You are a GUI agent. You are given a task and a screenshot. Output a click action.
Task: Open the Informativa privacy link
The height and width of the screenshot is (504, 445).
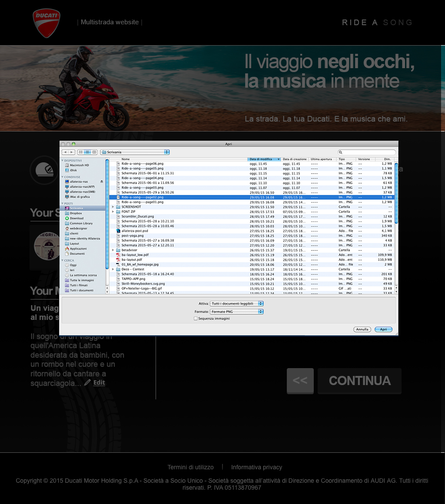click(256, 467)
